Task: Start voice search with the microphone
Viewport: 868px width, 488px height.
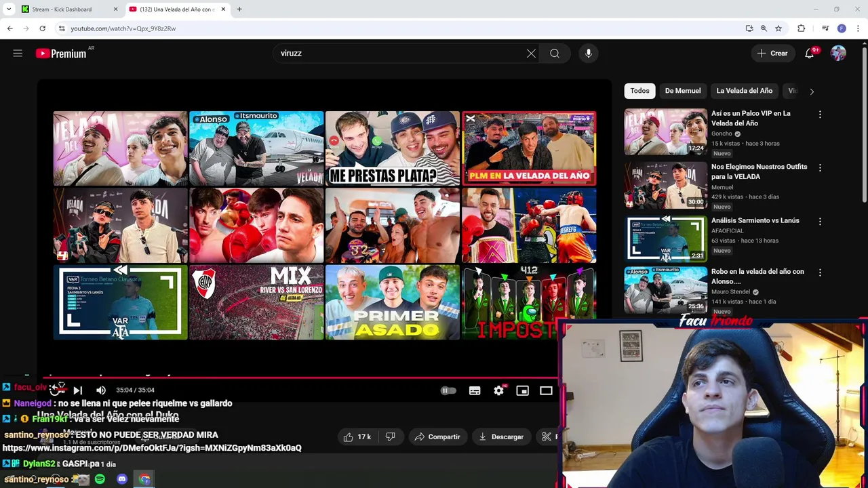Action: click(x=589, y=54)
